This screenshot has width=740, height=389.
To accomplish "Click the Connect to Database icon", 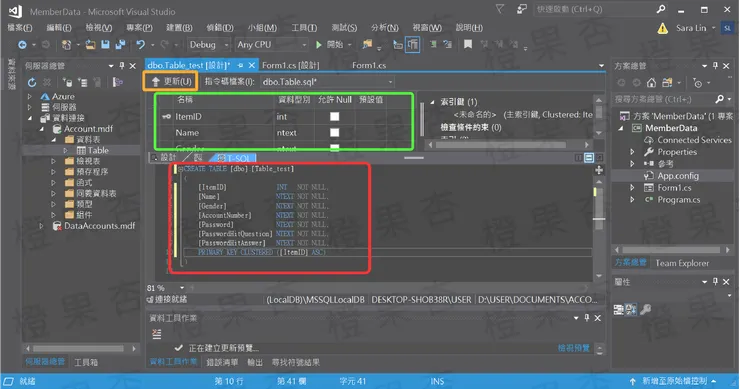I will tap(67, 83).
